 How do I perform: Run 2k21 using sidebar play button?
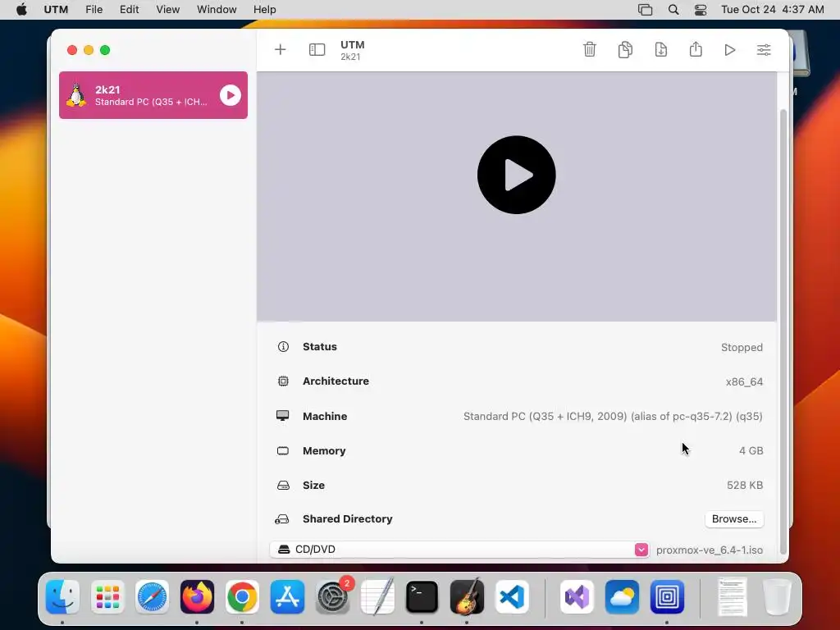[231, 95]
